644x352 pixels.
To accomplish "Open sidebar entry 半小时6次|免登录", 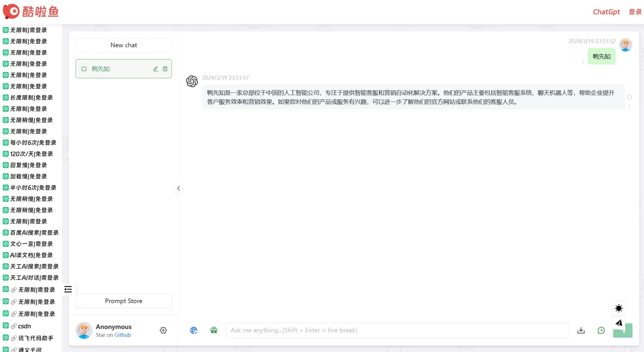I will 30,188.
